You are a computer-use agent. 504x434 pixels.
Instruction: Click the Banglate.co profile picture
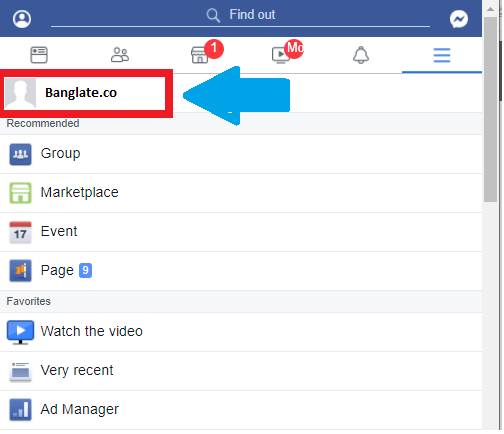pyautogui.click(x=21, y=93)
